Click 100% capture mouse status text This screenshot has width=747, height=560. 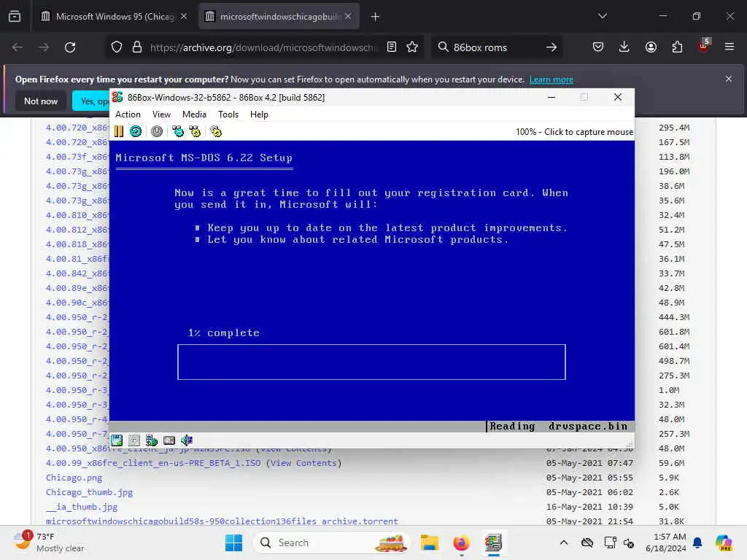tap(574, 132)
